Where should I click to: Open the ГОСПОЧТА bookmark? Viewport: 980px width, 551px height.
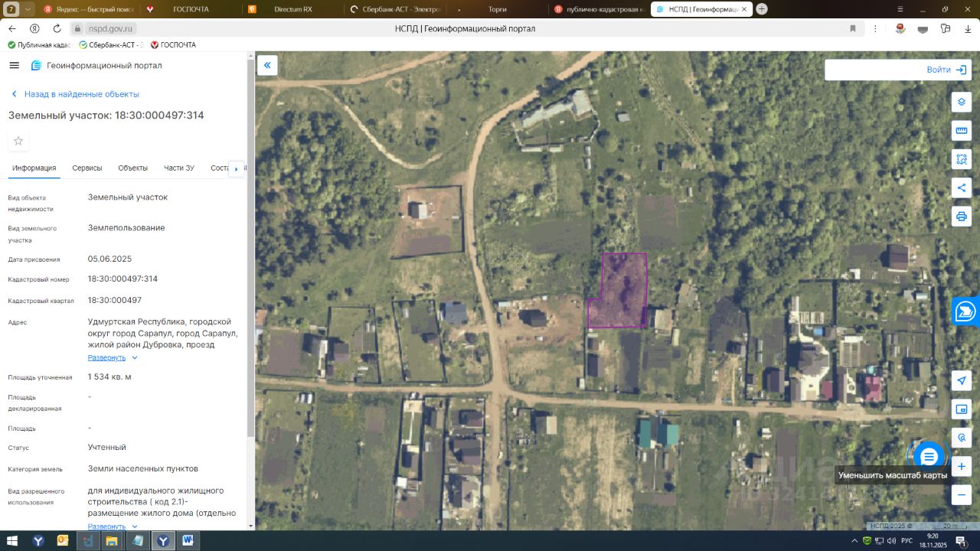(x=173, y=45)
